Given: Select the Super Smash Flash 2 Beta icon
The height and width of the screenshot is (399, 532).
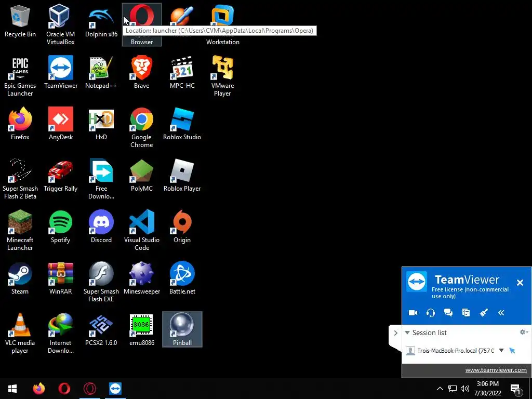Looking at the screenshot, I should [x=20, y=179].
